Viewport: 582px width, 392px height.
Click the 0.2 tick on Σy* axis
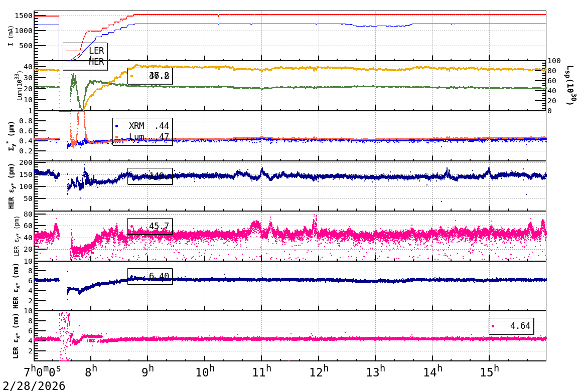pos(26,151)
